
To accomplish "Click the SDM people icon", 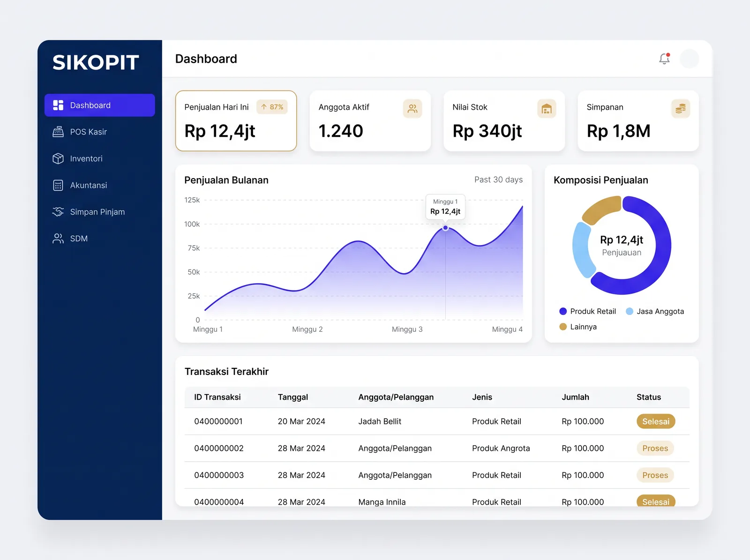I will (x=58, y=239).
